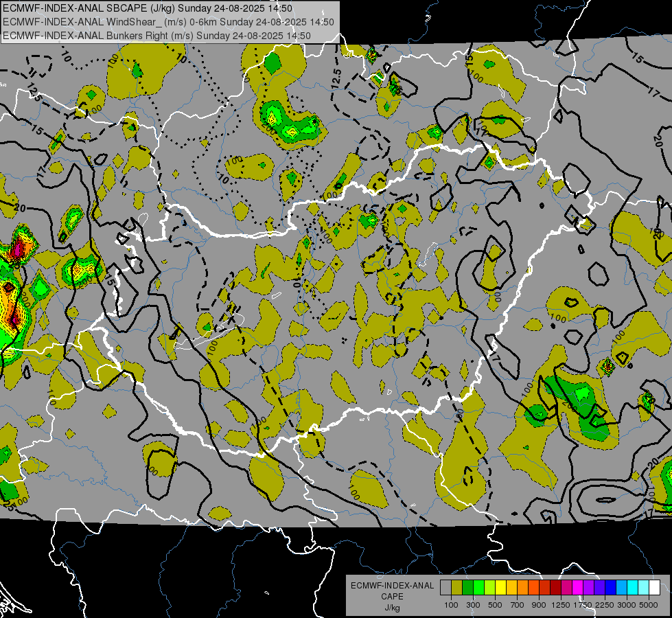Screen dimensions: 672x618
Task: Pick the dark green legend swatch
Action: point(468,588)
